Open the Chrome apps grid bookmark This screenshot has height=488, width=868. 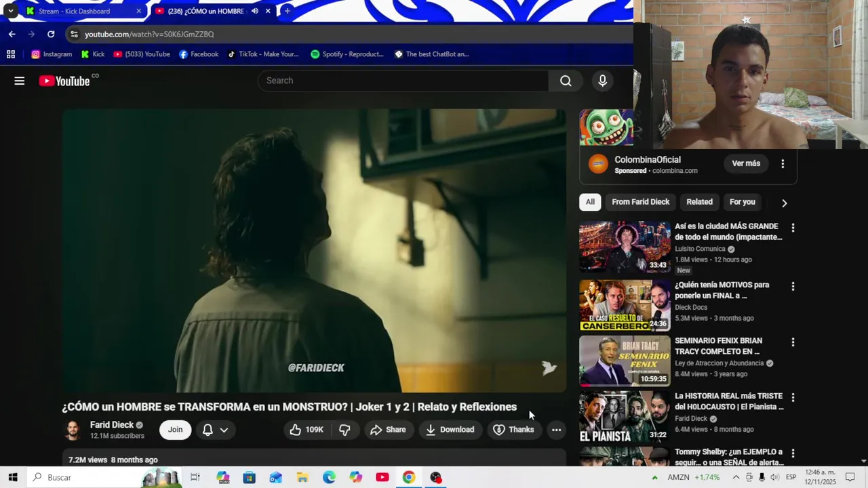click(11, 54)
